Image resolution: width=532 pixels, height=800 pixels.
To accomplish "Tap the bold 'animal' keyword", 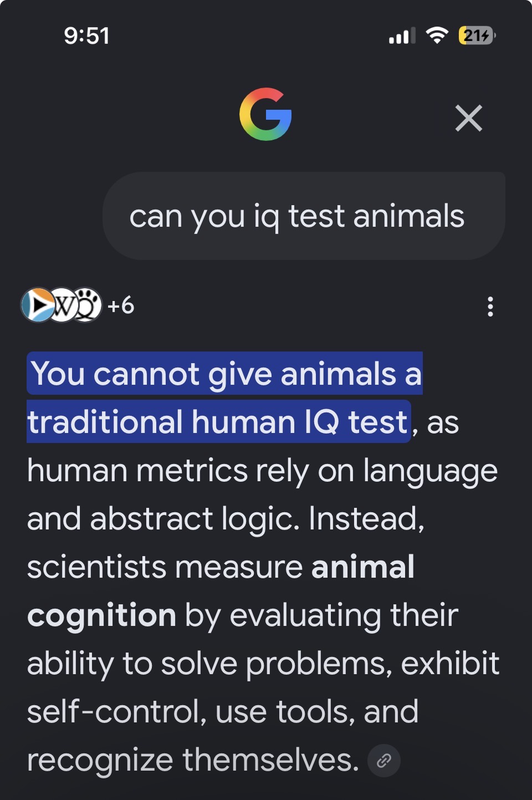I will point(363,567).
